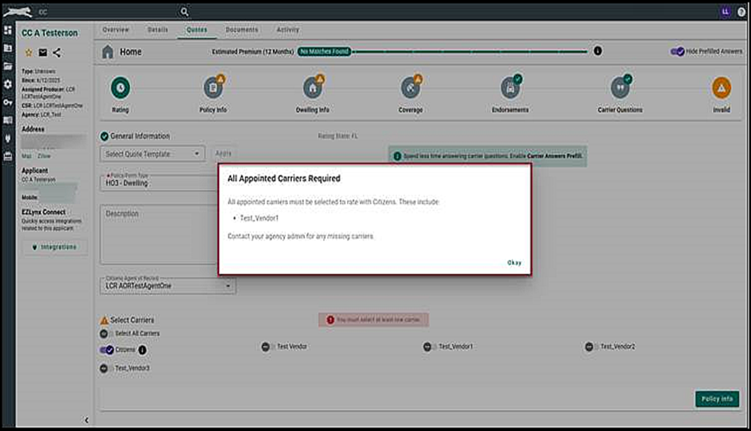This screenshot has width=751, height=431.
Task: Click the email envelope icon
Action: 43,53
